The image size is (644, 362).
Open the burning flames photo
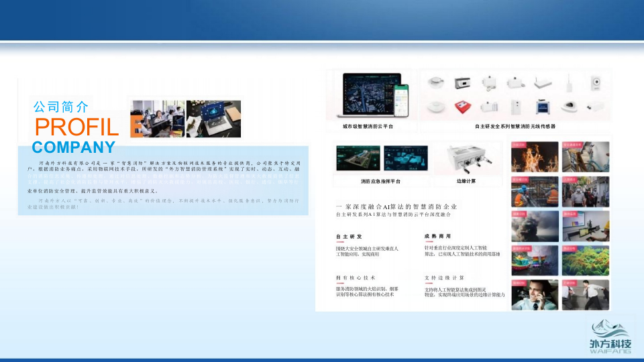[535, 156]
